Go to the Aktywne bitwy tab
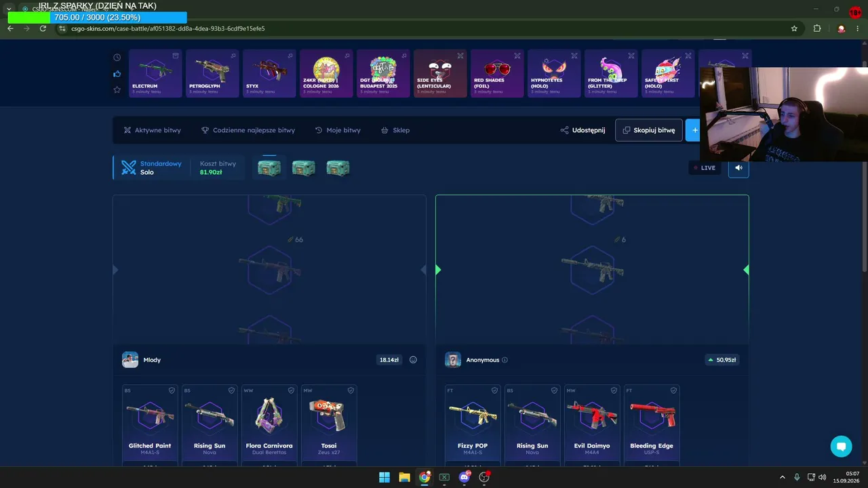Screen dimensions: 868x488 (x=152, y=130)
